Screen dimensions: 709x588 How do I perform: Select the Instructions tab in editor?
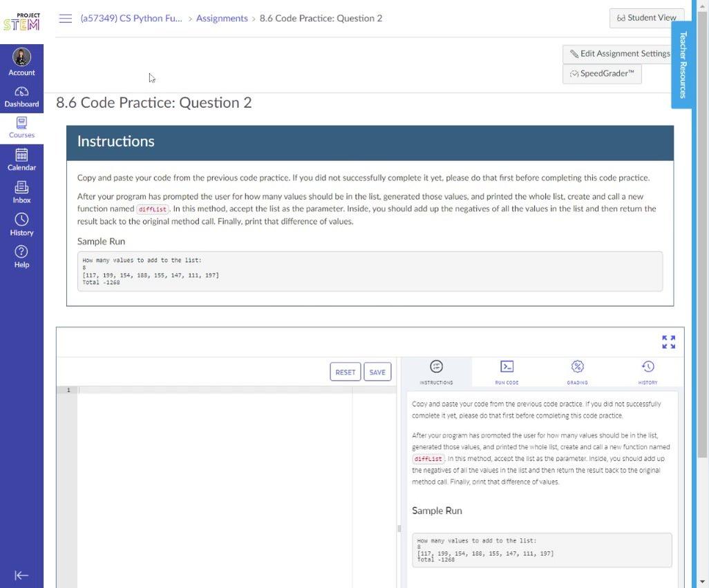coord(436,372)
